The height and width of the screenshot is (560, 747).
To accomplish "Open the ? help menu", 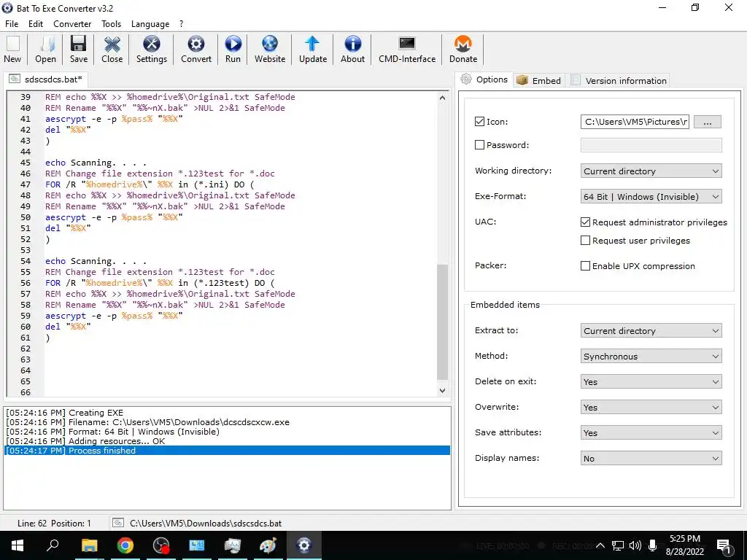I will click(182, 24).
